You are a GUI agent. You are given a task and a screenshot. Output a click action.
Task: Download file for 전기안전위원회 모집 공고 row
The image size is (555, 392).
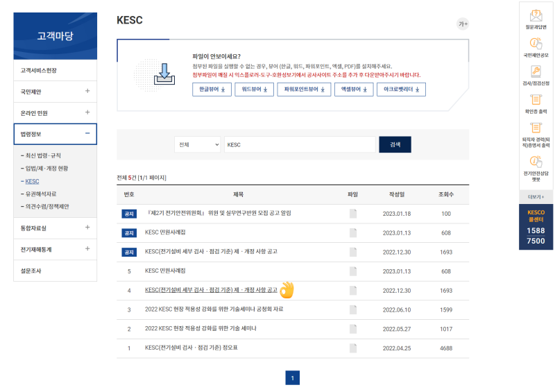(353, 214)
